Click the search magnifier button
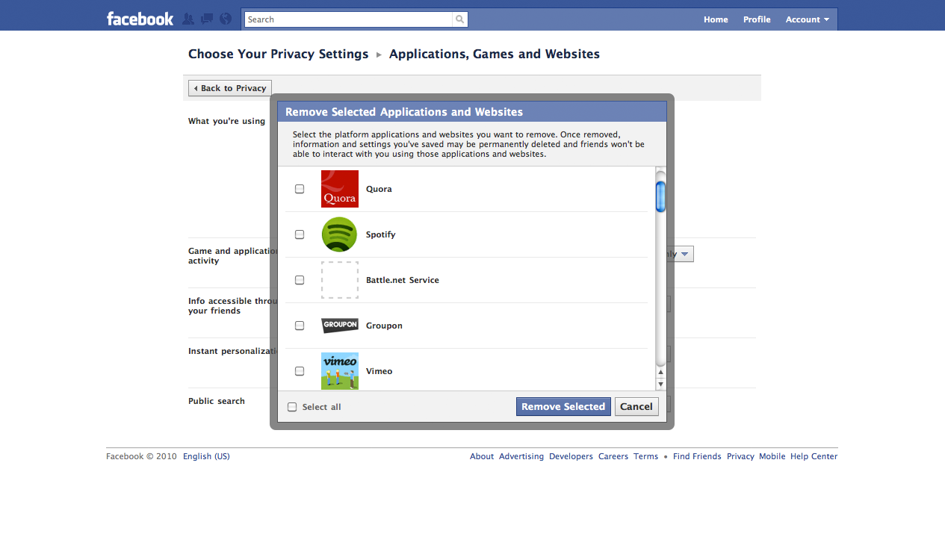945x560 pixels. 460,19
